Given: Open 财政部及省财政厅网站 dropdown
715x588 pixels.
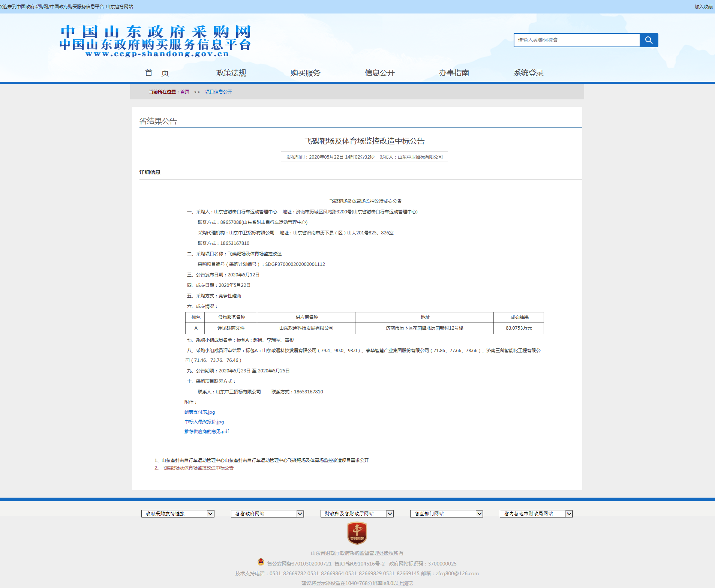Looking at the screenshot, I should click(x=357, y=514).
